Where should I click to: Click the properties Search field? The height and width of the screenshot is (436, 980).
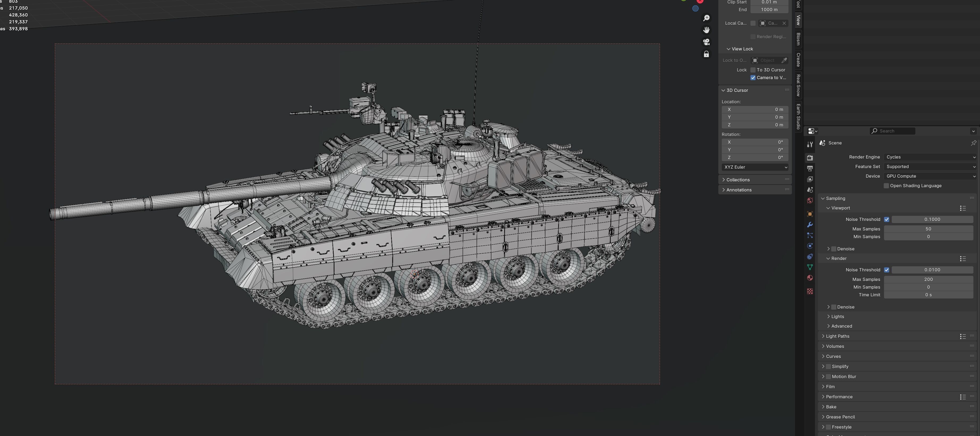point(893,131)
